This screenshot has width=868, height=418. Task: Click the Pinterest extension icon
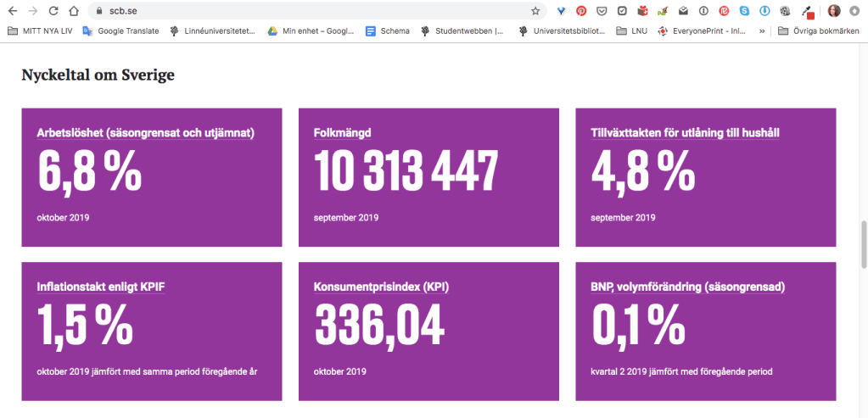pos(581,11)
